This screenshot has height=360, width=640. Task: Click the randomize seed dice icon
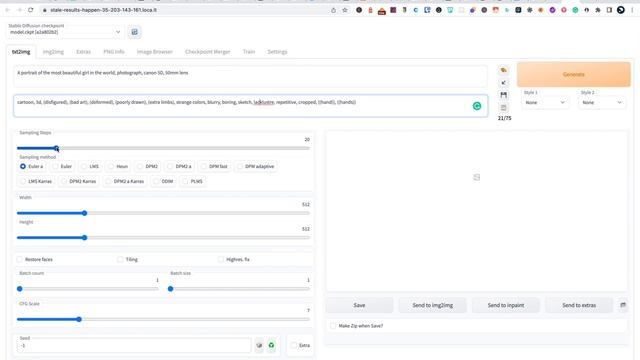click(x=259, y=345)
